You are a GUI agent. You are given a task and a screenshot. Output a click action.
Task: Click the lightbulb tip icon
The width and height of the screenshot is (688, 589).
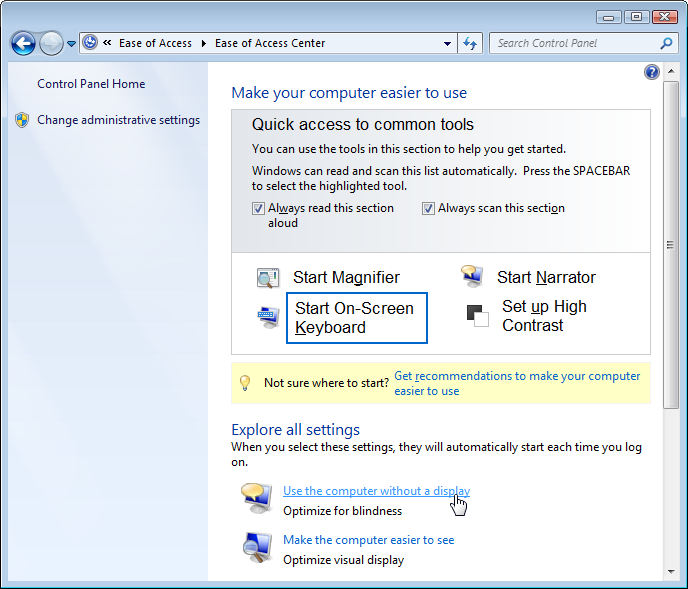point(245,383)
